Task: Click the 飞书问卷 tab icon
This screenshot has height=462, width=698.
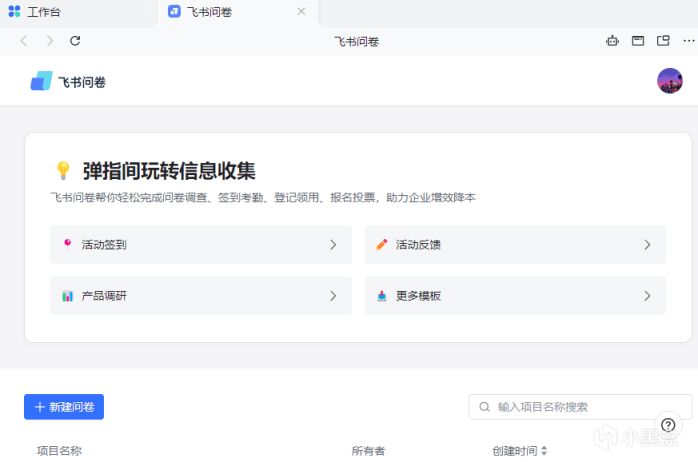Action: coord(174,12)
